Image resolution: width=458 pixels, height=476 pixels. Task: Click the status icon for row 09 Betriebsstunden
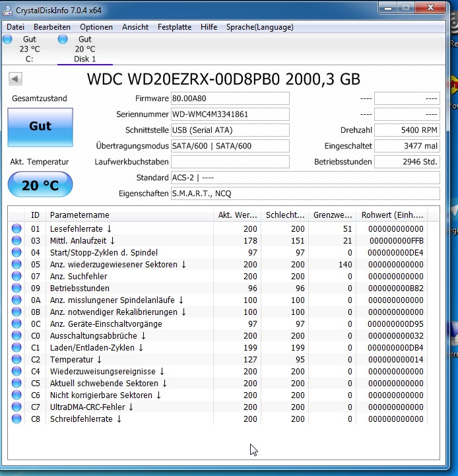click(x=16, y=288)
